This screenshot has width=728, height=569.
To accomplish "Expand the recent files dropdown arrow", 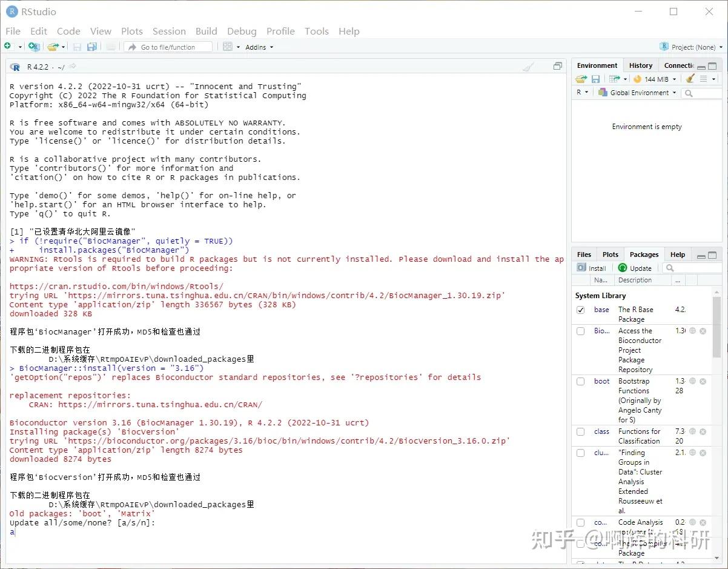I will (x=63, y=47).
